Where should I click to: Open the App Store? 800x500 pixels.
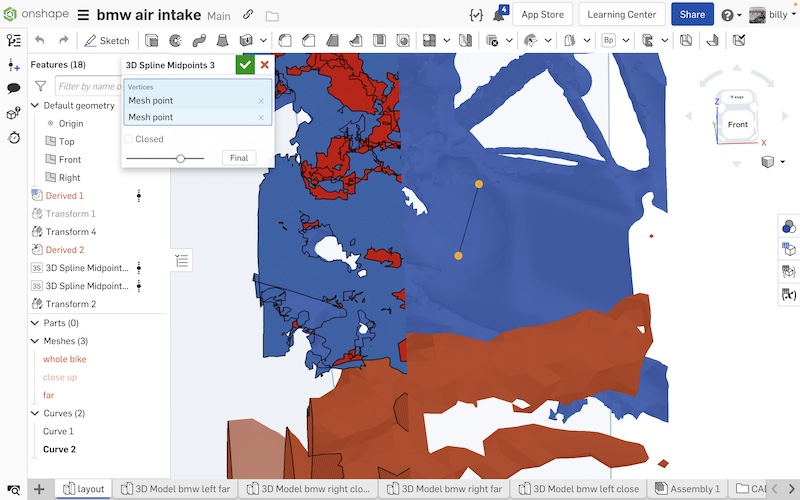pos(542,14)
